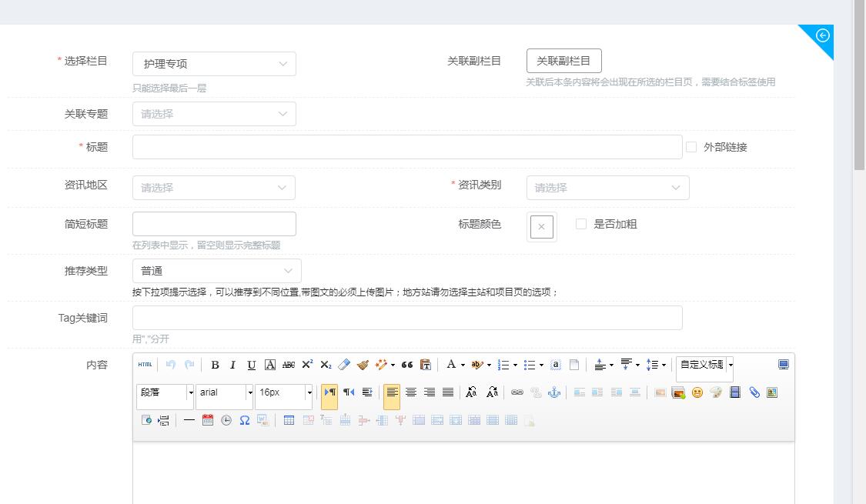This screenshot has width=866, height=504.
Task: Open the 推荐类型 dropdown set to 普通
Action: click(x=216, y=271)
